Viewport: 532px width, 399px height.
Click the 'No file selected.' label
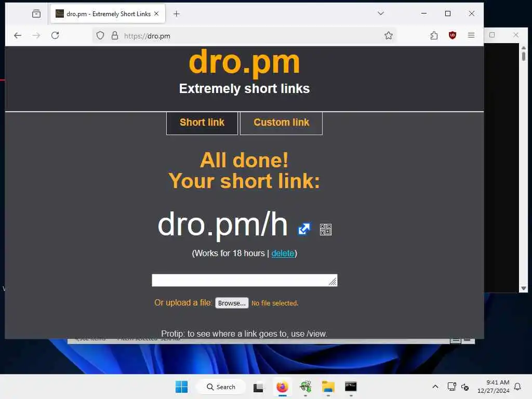[275, 303]
